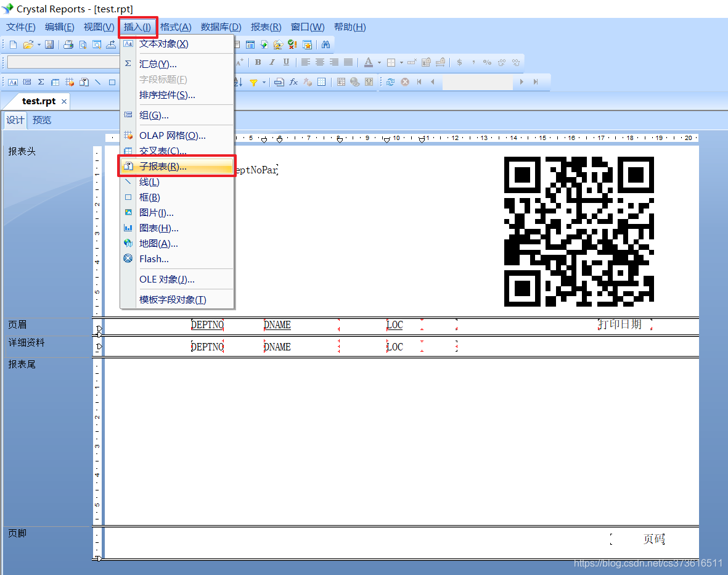Select 汇总(Y)... menu entry

(x=177, y=64)
